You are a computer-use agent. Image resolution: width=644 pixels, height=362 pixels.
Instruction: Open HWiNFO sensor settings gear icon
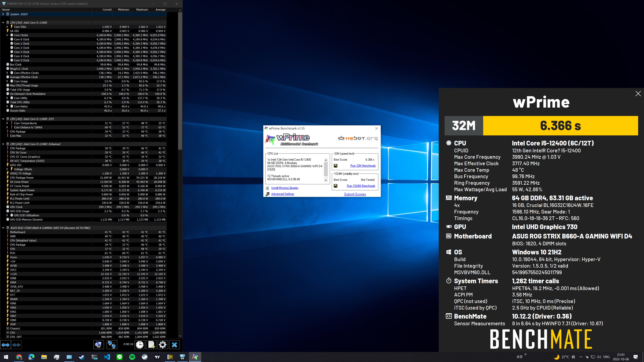point(163,345)
